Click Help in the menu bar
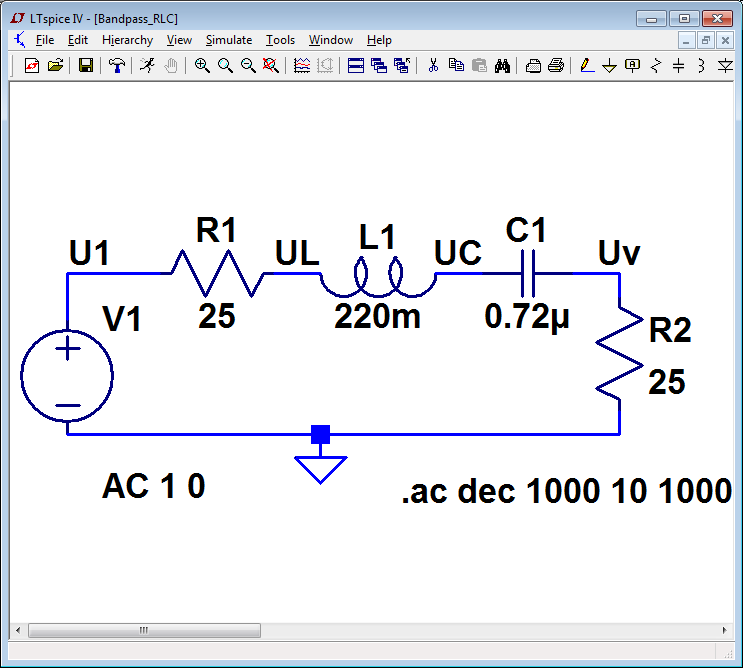Image resolution: width=743 pixels, height=668 pixels. point(379,40)
